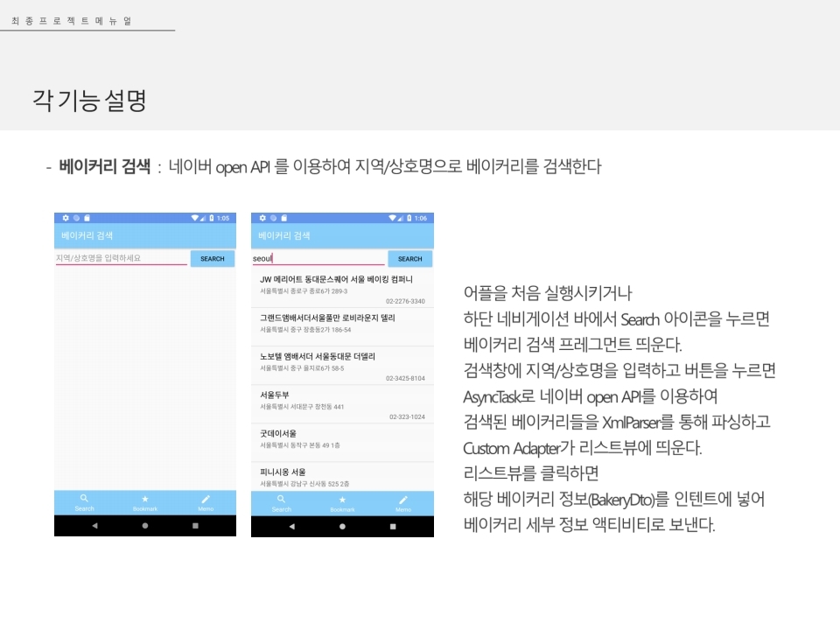This screenshot has height=630, width=840.
Task: Click phone number 02-3425-8104
Action: [x=405, y=378]
